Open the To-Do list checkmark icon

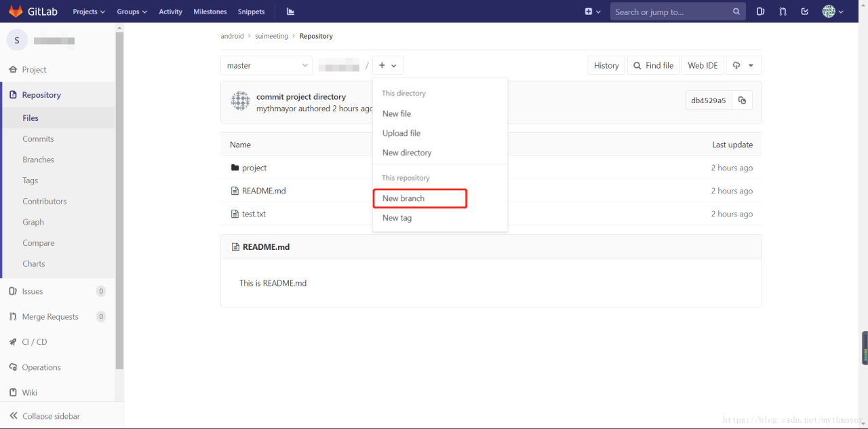tap(805, 12)
